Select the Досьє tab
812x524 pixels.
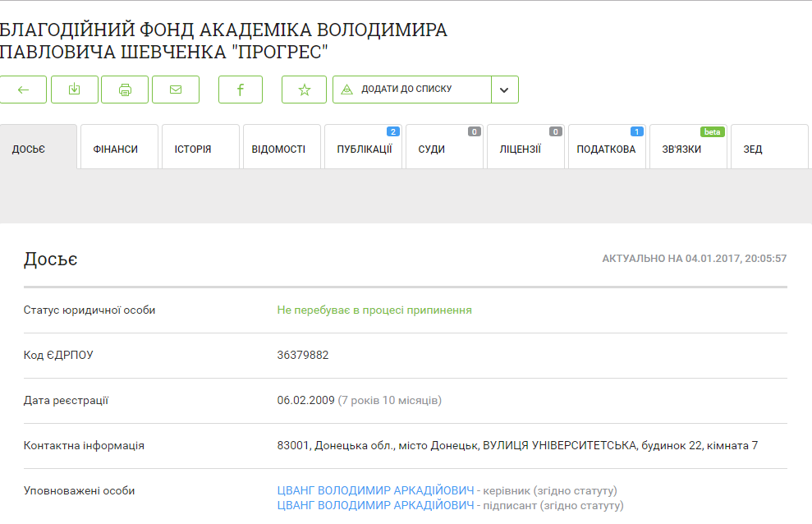pyautogui.click(x=29, y=149)
